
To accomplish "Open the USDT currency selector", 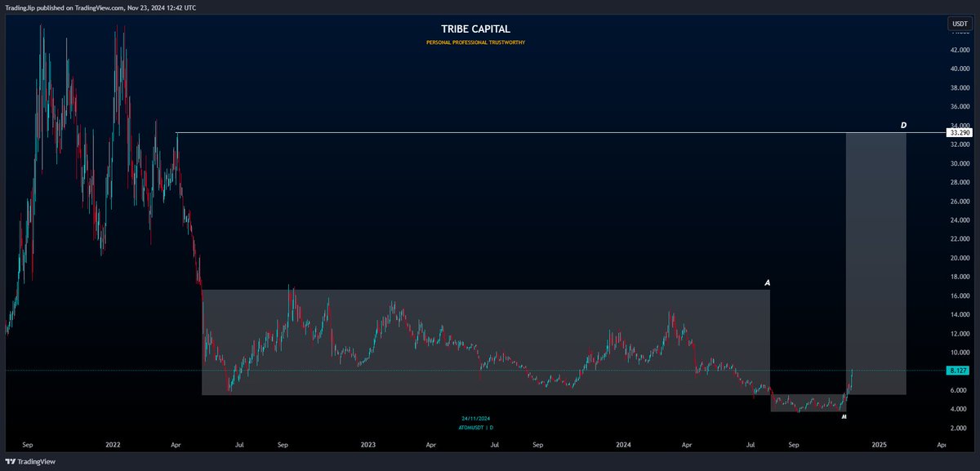I will pyautogui.click(x=959, y=24).
